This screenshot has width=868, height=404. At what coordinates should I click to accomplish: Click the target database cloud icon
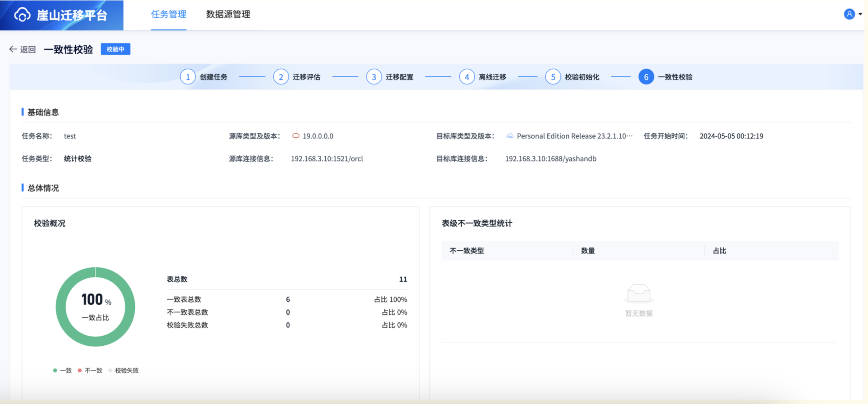coord(510,136)
